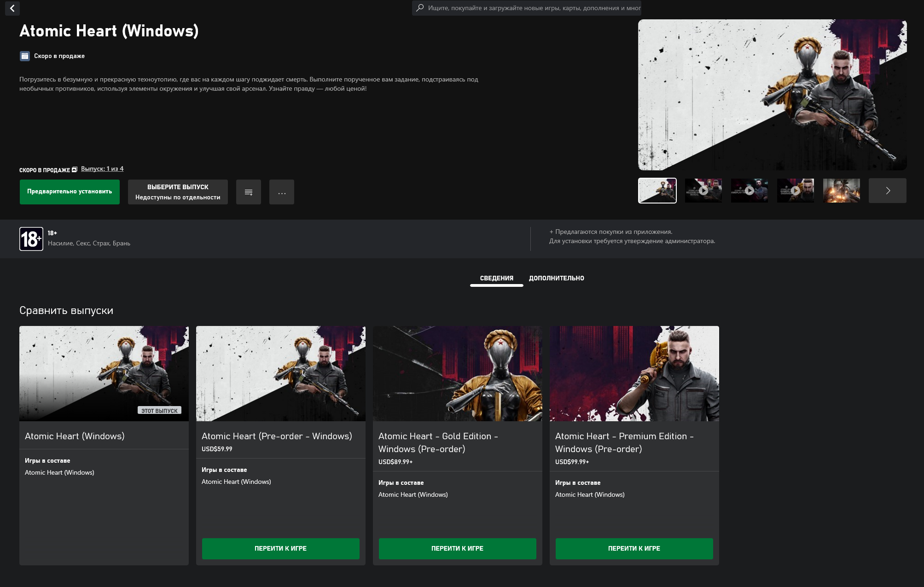This screenshot has height=587, width=924.
Task: Switch to the ДОПОЛНИТЕЛЬНО tab
Action: [556, 278]
